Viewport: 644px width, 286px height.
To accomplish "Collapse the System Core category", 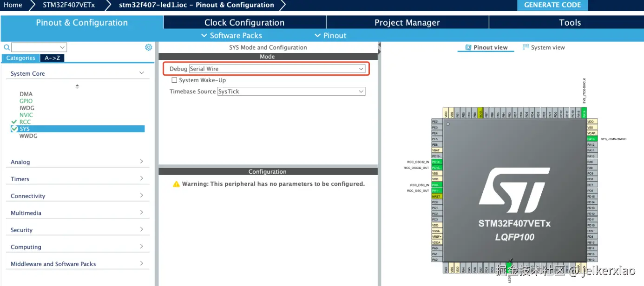I will click(142, 73).
